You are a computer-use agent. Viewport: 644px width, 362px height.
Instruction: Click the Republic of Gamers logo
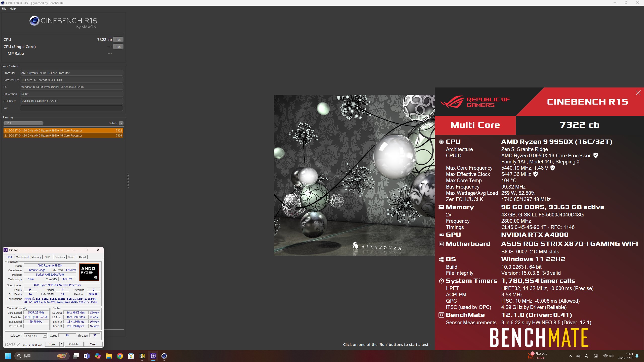pyautogui.click(x=475, y=102)
